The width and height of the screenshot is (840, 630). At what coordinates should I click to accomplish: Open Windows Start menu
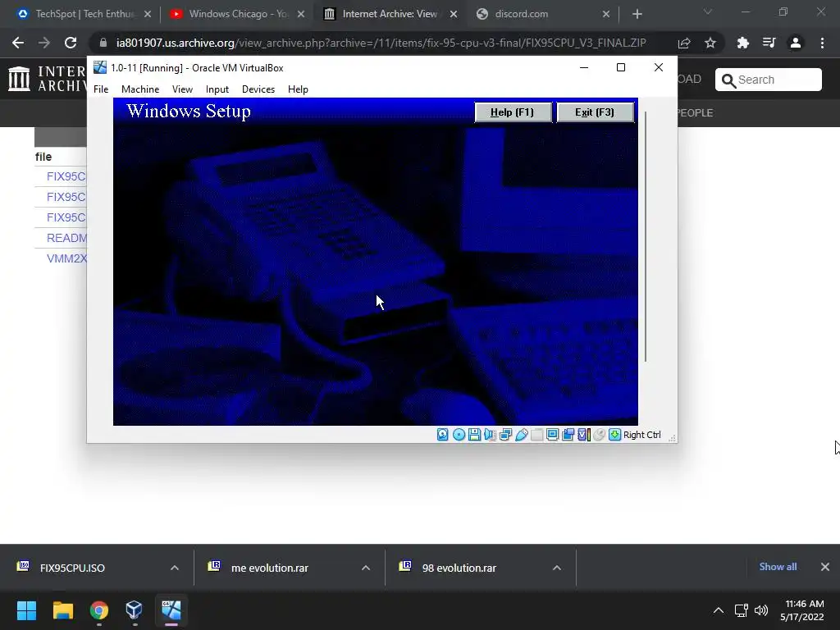tap(26, 610)
